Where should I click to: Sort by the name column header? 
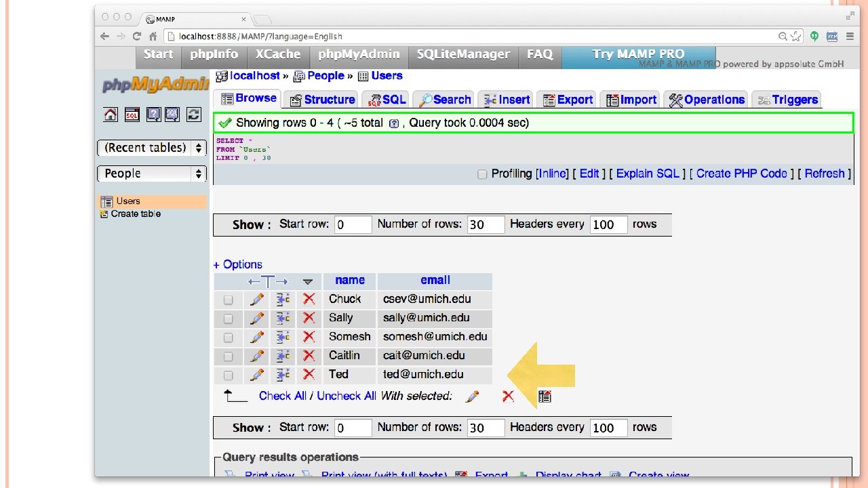click(x=350, y=281)
